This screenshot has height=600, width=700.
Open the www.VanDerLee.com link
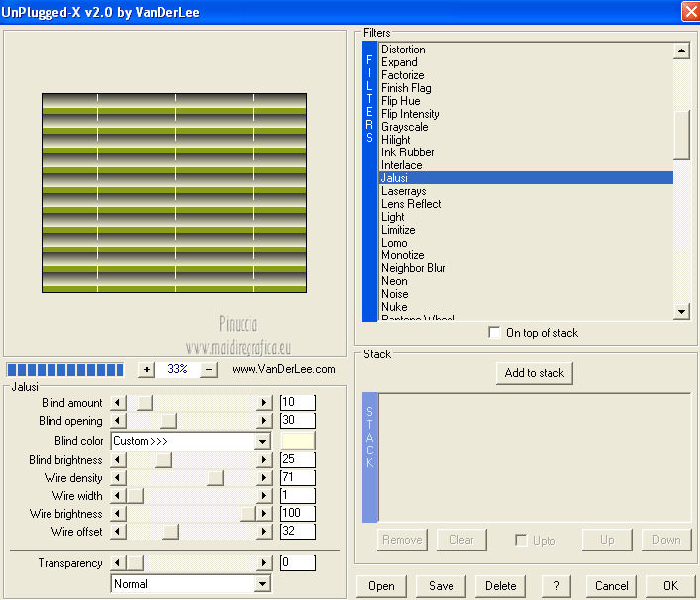click(283, 369)
